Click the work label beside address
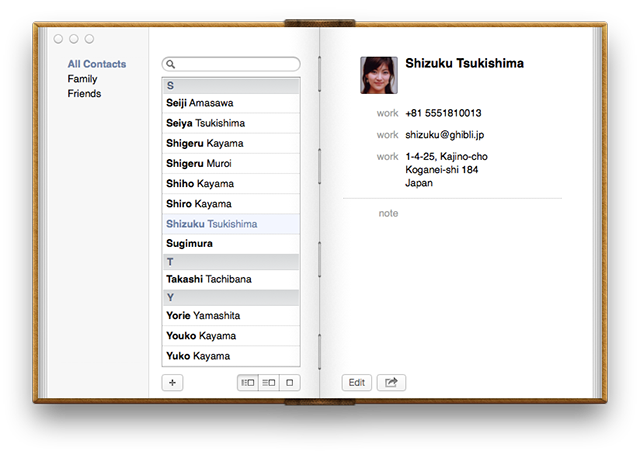The height and width of the screenshot is (451, 640). pos(387,156)
